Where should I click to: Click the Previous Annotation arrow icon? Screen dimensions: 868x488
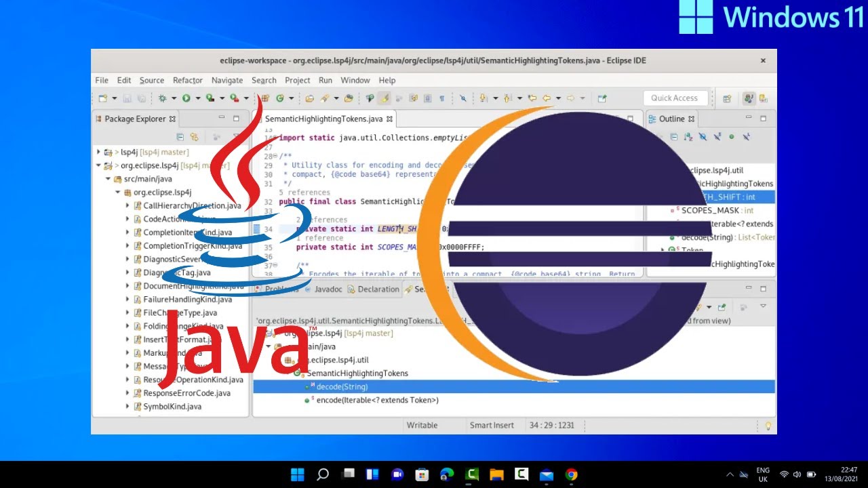(507, 98)
